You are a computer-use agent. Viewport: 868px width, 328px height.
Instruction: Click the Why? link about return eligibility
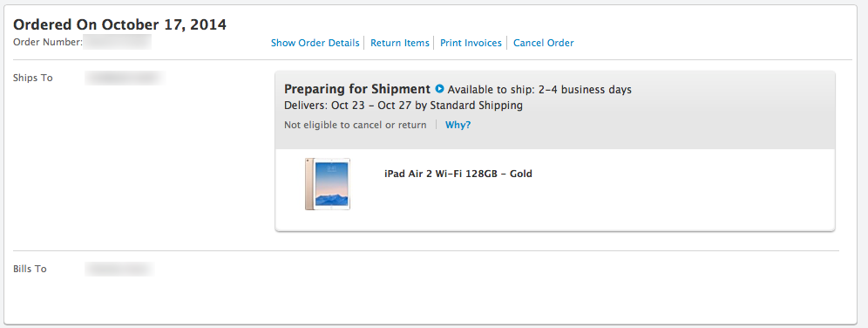click(x=458, y=126)
